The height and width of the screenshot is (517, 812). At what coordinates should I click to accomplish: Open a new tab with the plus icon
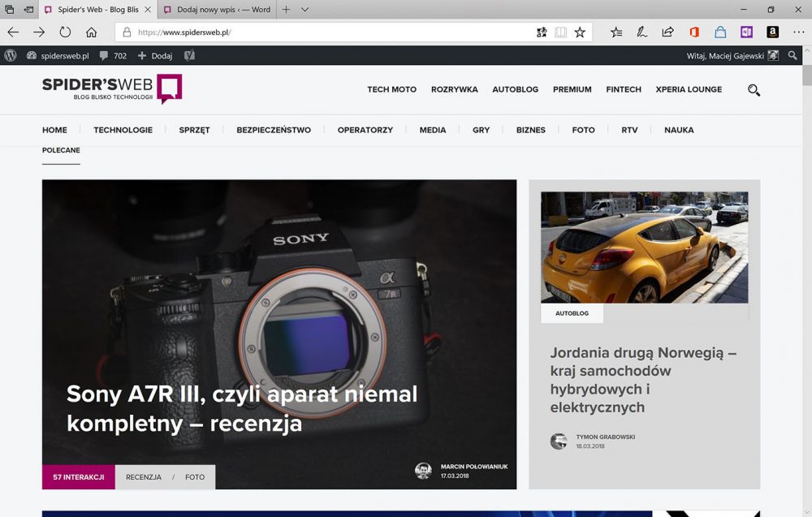point(286,9)
